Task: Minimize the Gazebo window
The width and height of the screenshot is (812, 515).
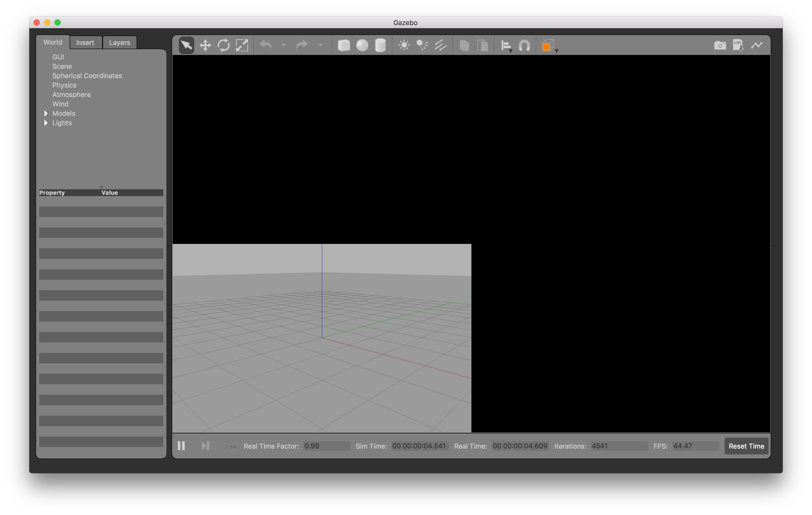Action: [47, 22]
